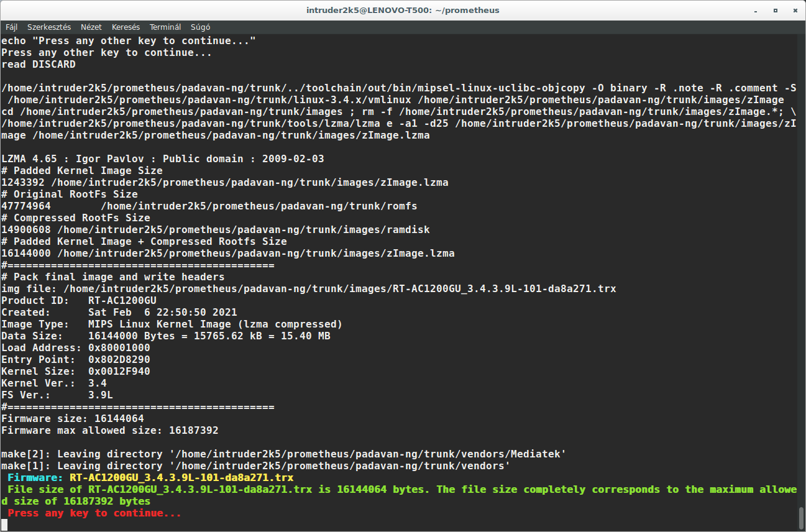This screenshot has width=806, height=532.
Task: Maximize the terminal window
Action: [x=776, y=10]
